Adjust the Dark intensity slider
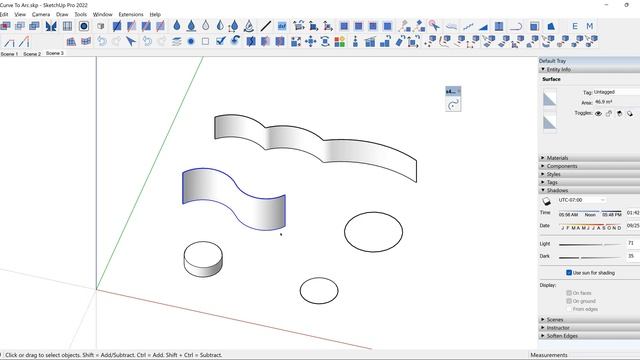This screenshot has height=360, width=640. 590,257
